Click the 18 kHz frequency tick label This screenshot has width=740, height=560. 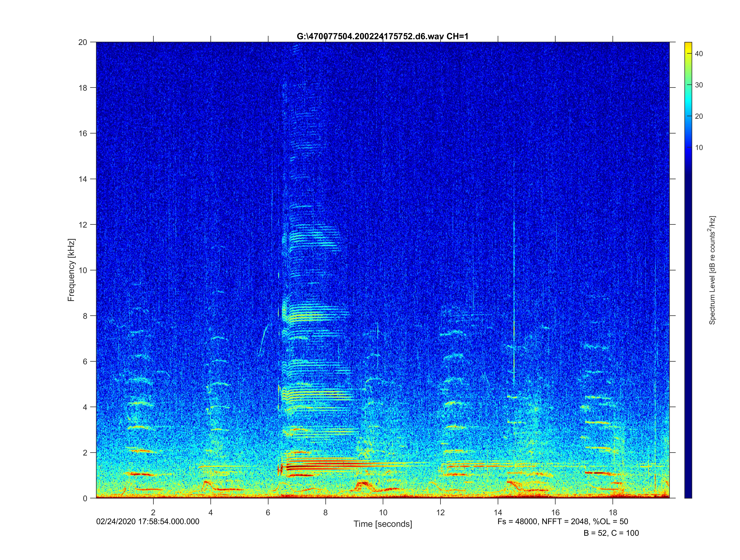83,88
